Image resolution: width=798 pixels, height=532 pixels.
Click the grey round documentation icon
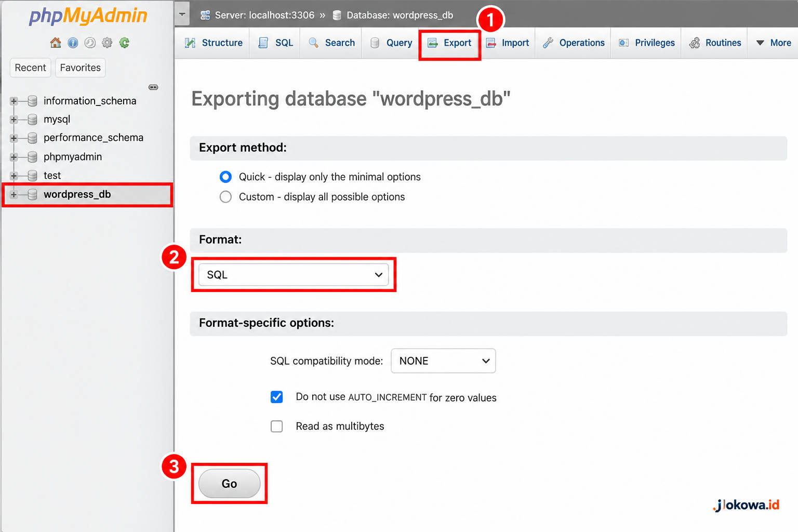pyautogui.click(x=90, y=43)
